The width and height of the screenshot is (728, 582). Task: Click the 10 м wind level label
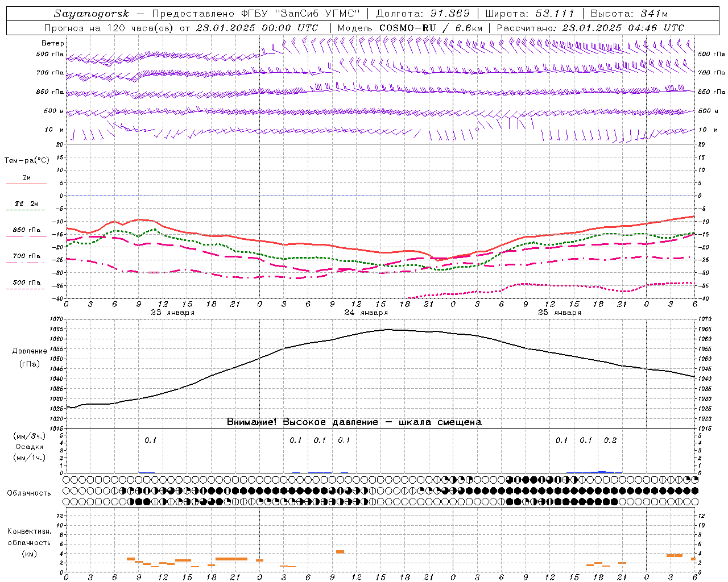coord(55,130)
